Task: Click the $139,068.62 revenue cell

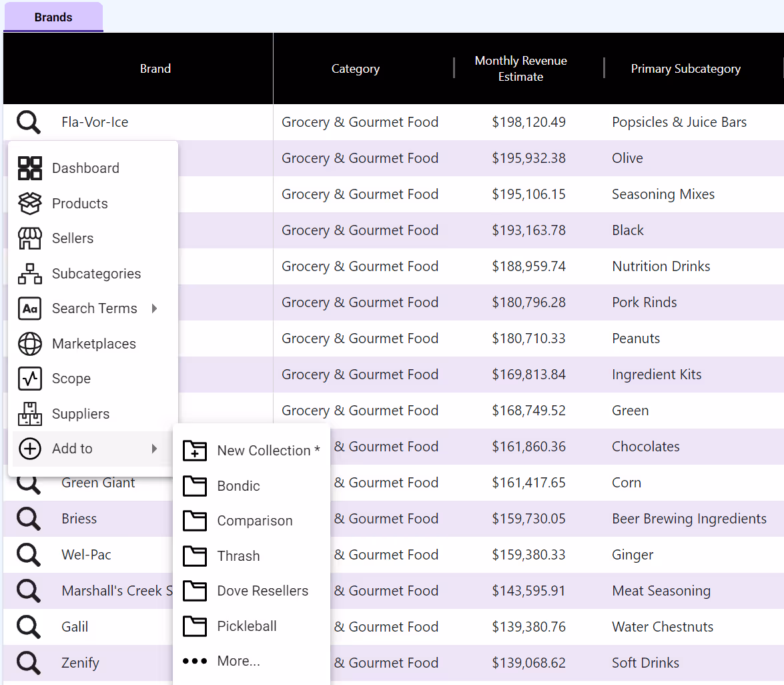Action: coord(528,663)
